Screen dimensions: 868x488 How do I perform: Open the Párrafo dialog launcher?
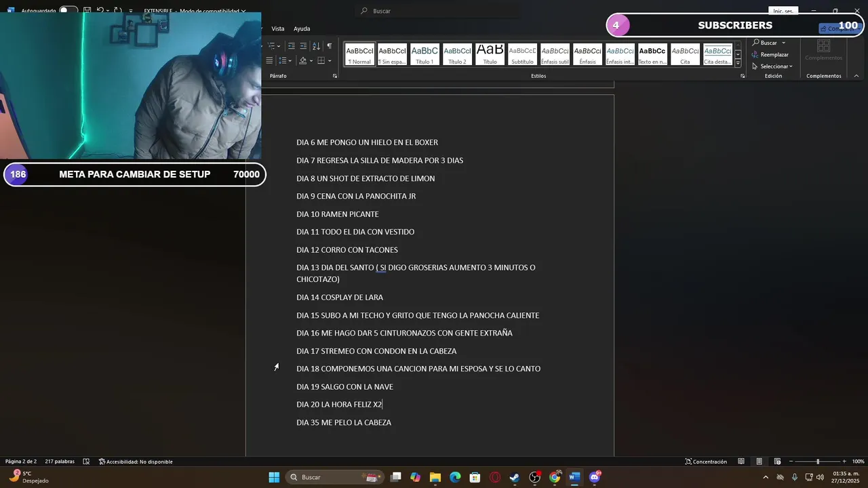pos(335,76)
